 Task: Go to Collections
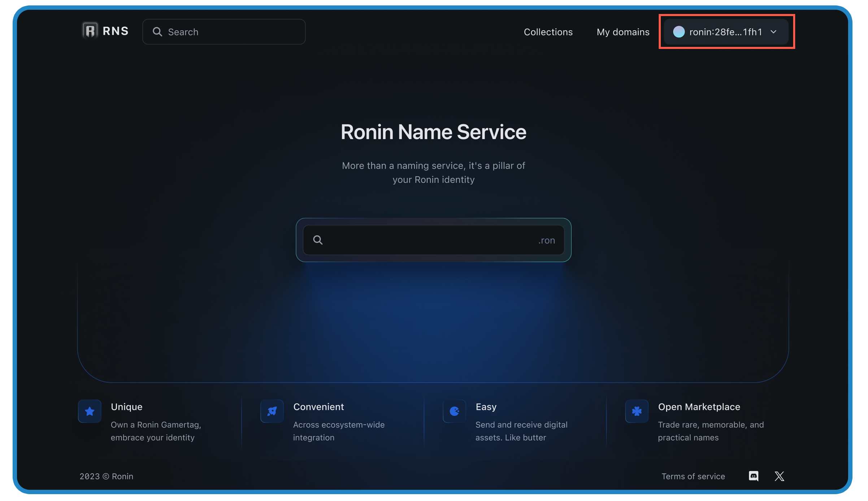(548, 32)
